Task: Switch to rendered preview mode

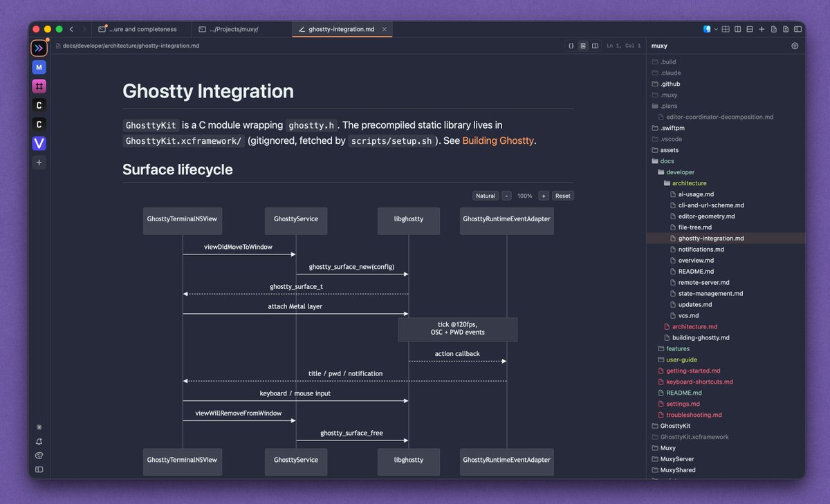Action: [583, 46]
